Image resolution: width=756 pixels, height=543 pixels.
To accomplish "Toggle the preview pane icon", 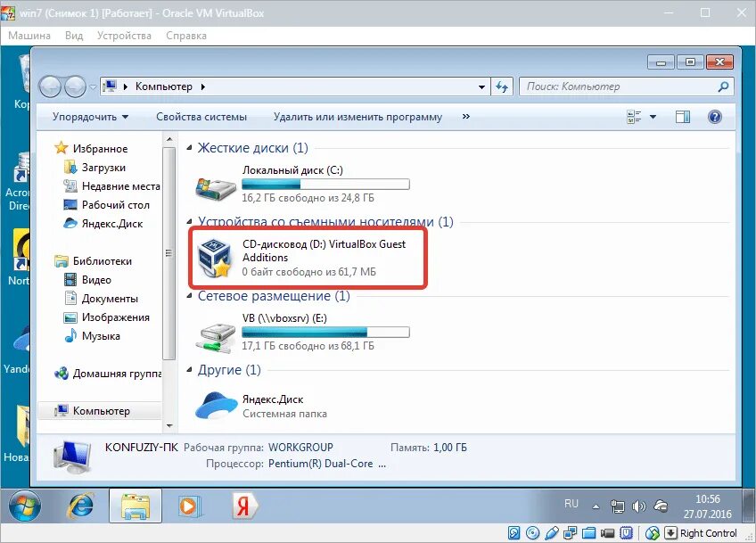I will click(682, 117).
